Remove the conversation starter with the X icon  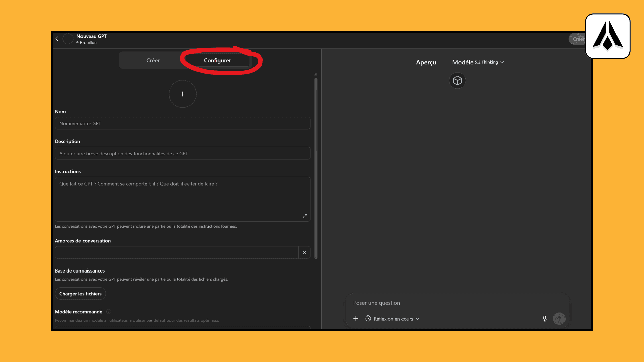(304, 252)
